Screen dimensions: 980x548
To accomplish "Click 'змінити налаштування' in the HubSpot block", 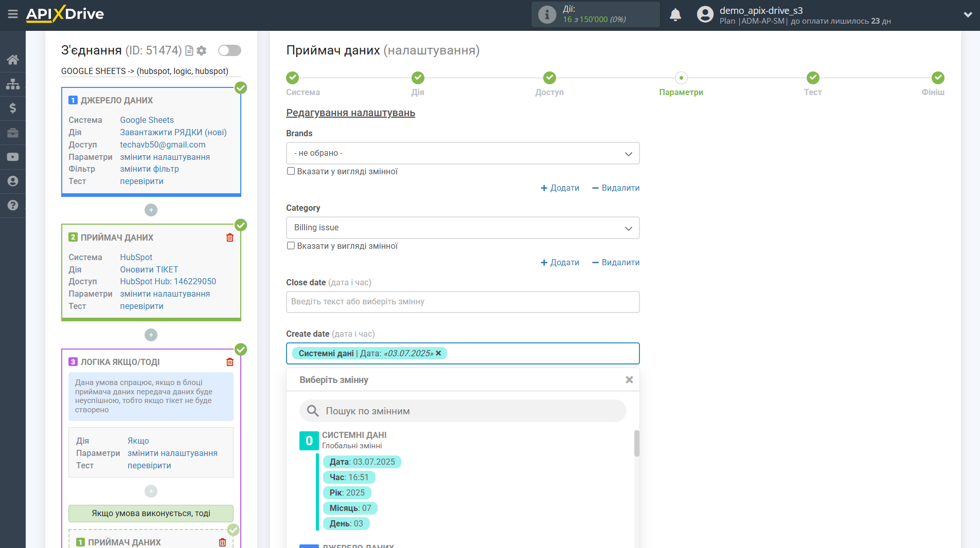I will (x=165, y=294).
